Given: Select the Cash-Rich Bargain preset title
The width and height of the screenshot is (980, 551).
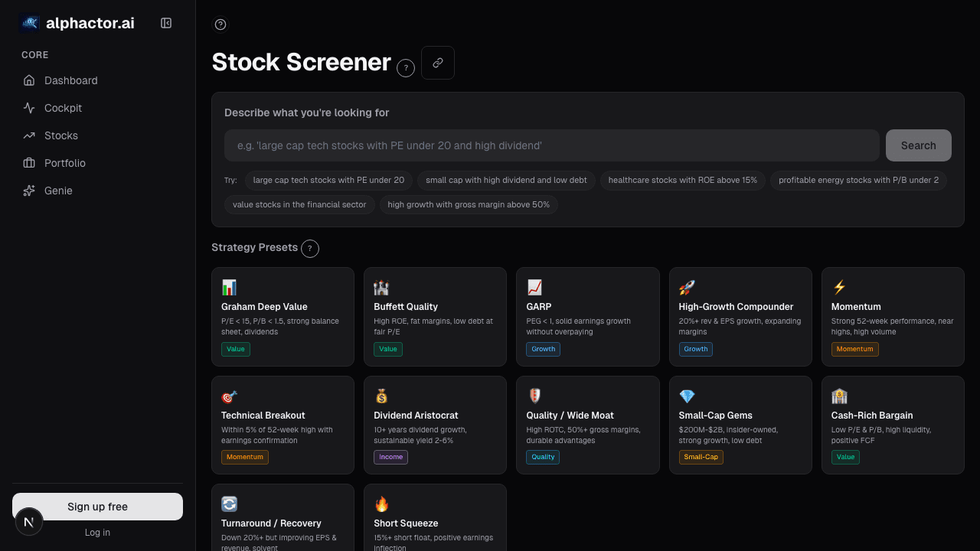Looking at the screenshot, I should pyautogui.click(x=872, y=416).
